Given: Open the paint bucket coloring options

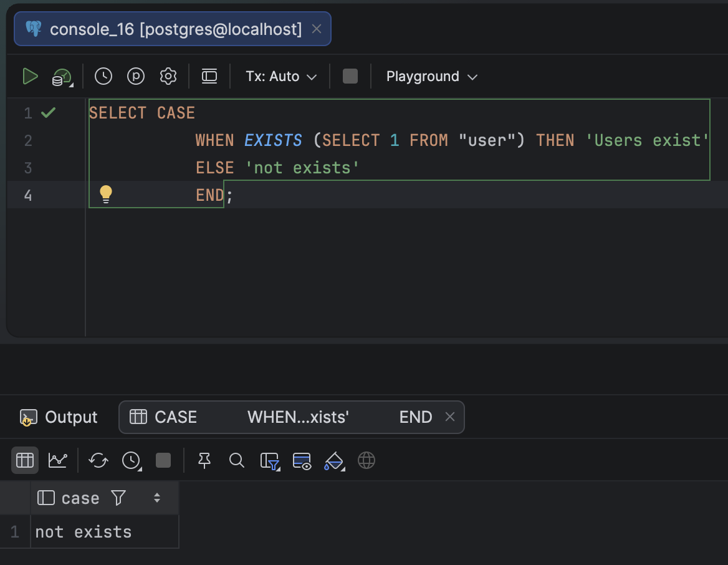Looking at the screenshot, I should [334, 461].
